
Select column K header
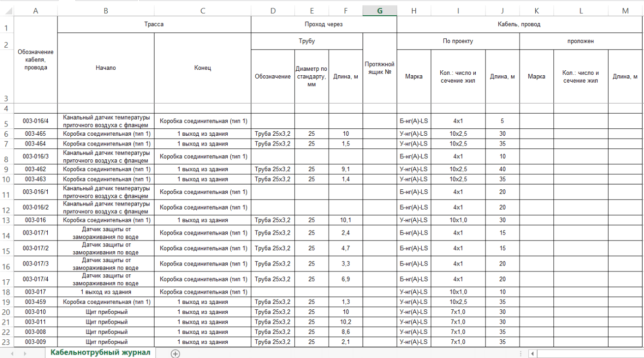point(537,11)
